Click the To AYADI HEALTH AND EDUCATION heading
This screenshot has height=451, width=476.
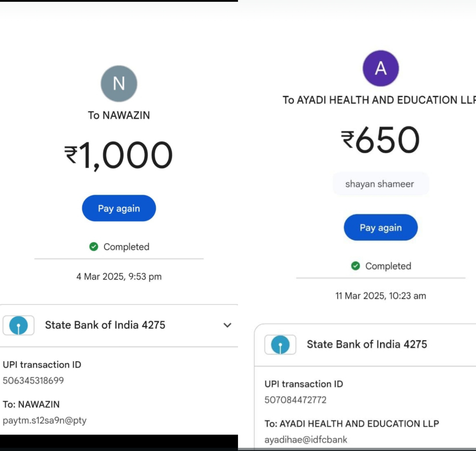coord(379,100)
